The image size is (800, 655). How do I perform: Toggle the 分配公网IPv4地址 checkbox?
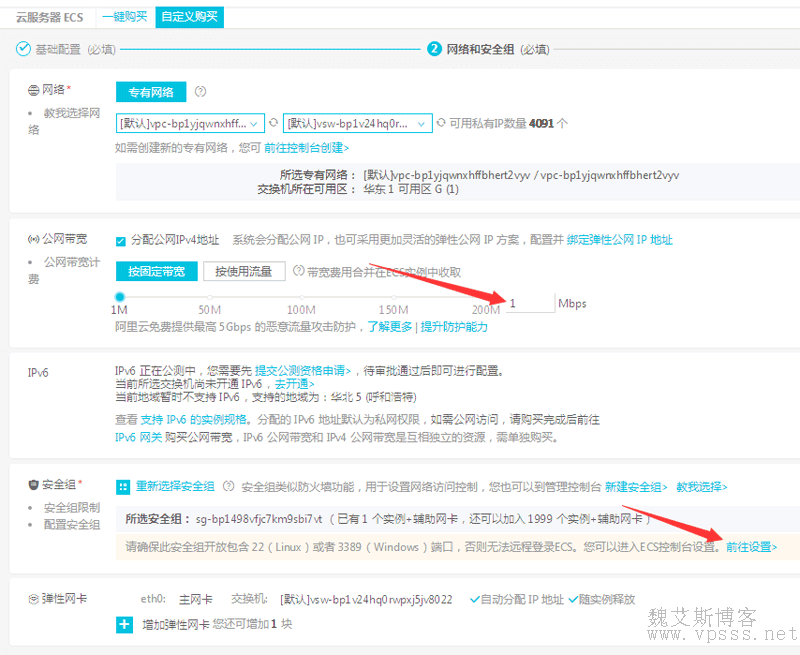point(121,240)
